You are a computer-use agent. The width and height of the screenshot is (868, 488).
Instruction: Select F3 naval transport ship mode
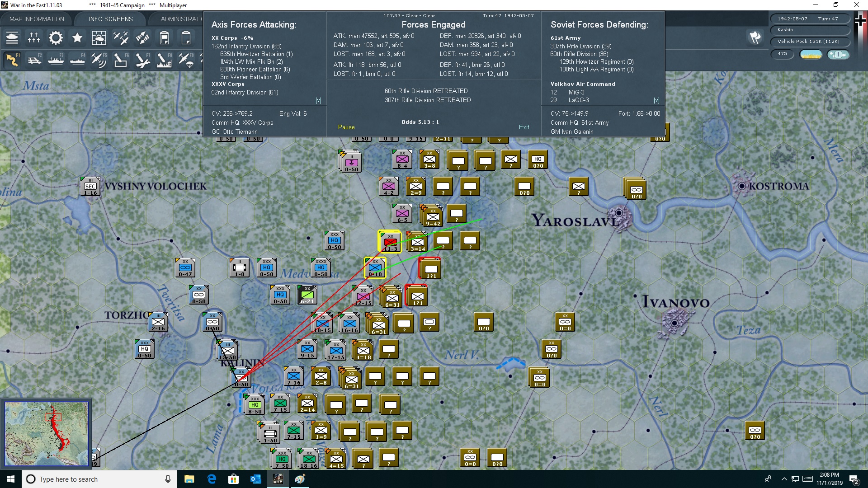click(x=56, y=60)
